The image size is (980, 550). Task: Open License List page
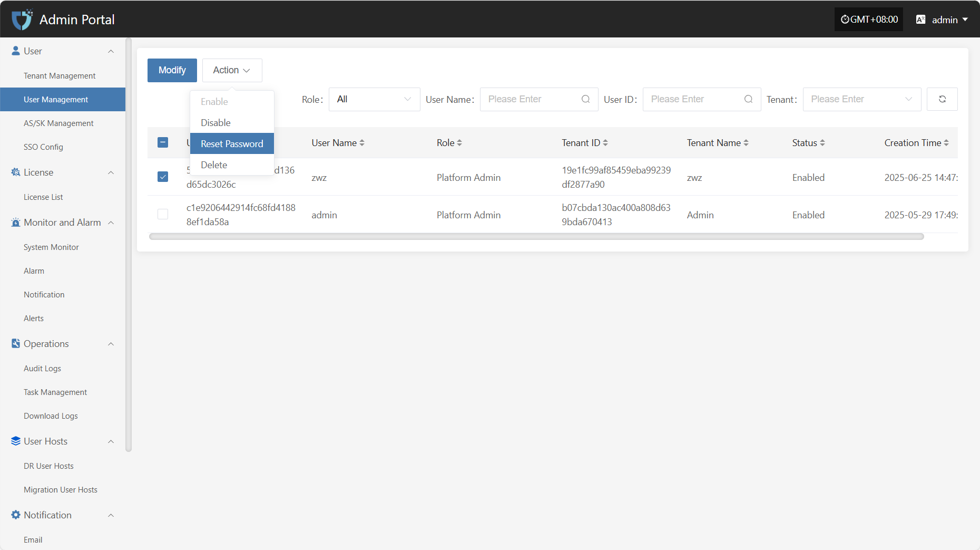[63, 197]
